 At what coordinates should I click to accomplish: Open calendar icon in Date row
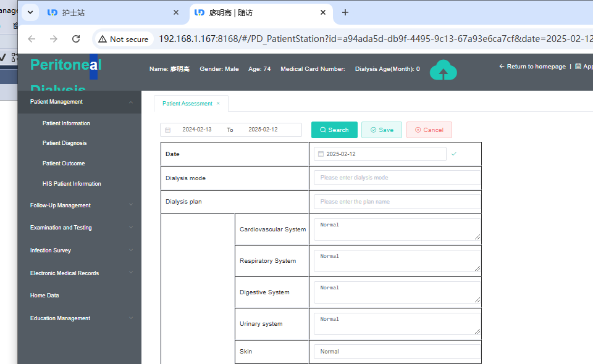coord(321,154)
